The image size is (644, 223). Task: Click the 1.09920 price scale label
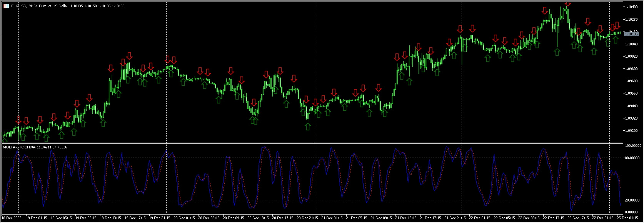click(x=631, y=56)
